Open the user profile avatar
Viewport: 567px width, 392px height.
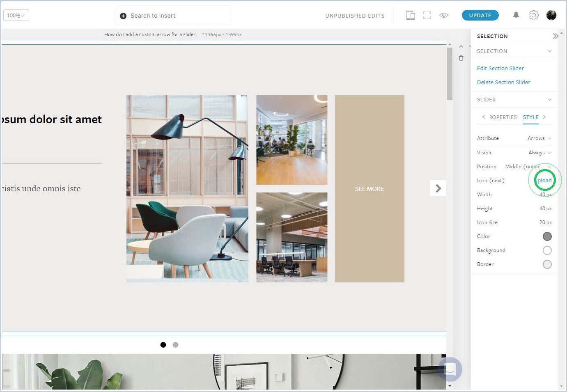551,15
